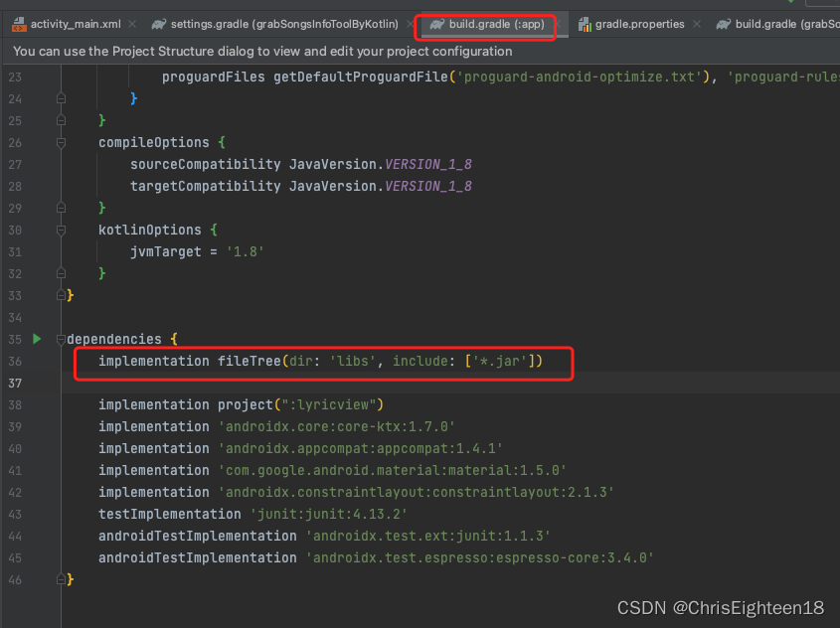The image size is (840, 628).
Task: Open the gradle.properties tab
Action: click(639, 24)
